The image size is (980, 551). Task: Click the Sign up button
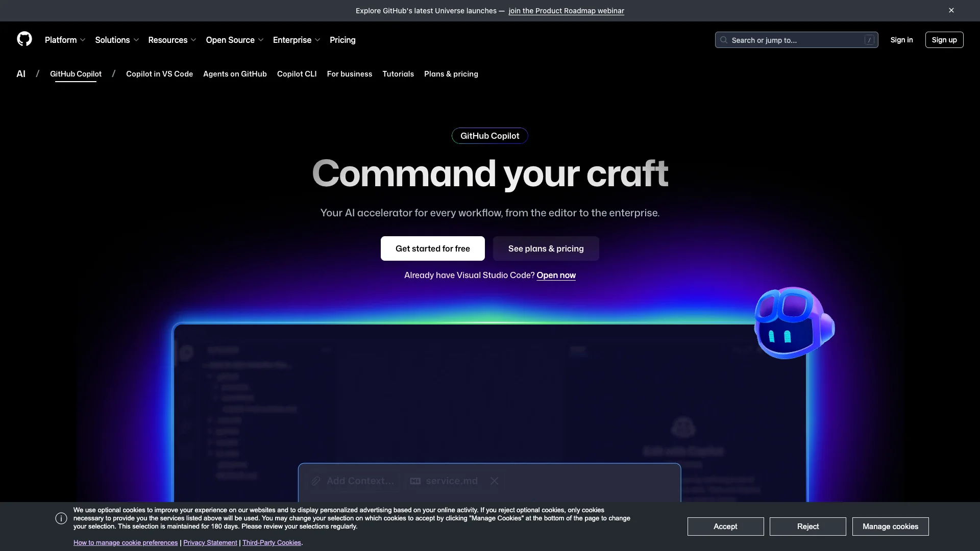[944, 40]
